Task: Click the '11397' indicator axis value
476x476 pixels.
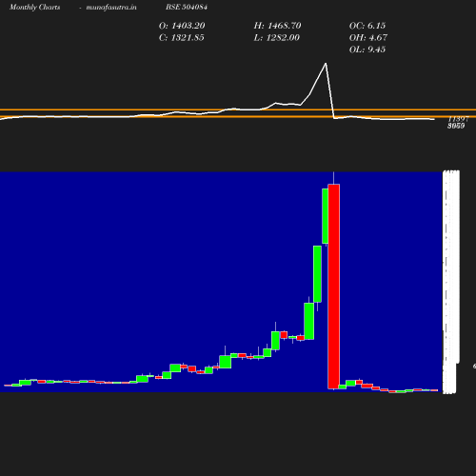Action: pos(458,119)
